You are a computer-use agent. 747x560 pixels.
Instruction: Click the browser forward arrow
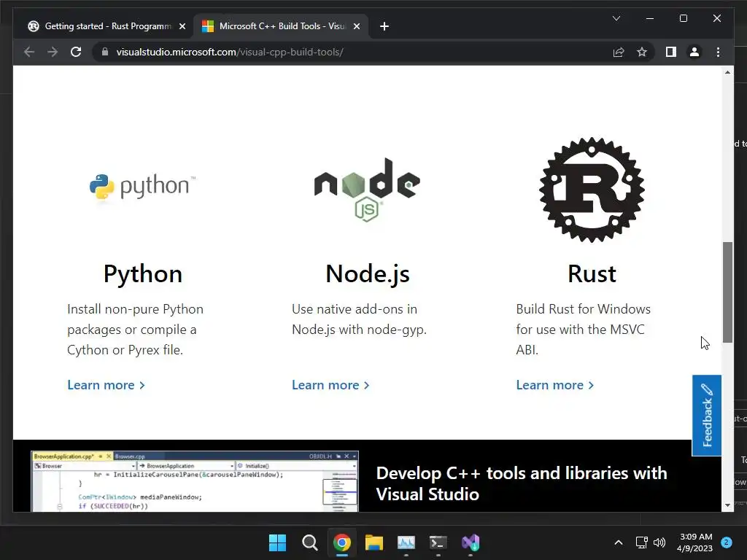pos(53,52)
